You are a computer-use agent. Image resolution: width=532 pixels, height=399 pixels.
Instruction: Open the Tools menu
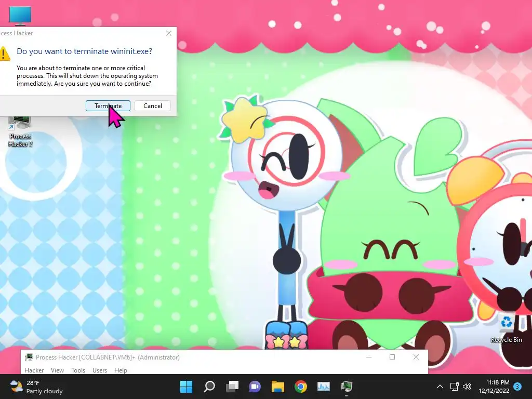click(78, 370)
